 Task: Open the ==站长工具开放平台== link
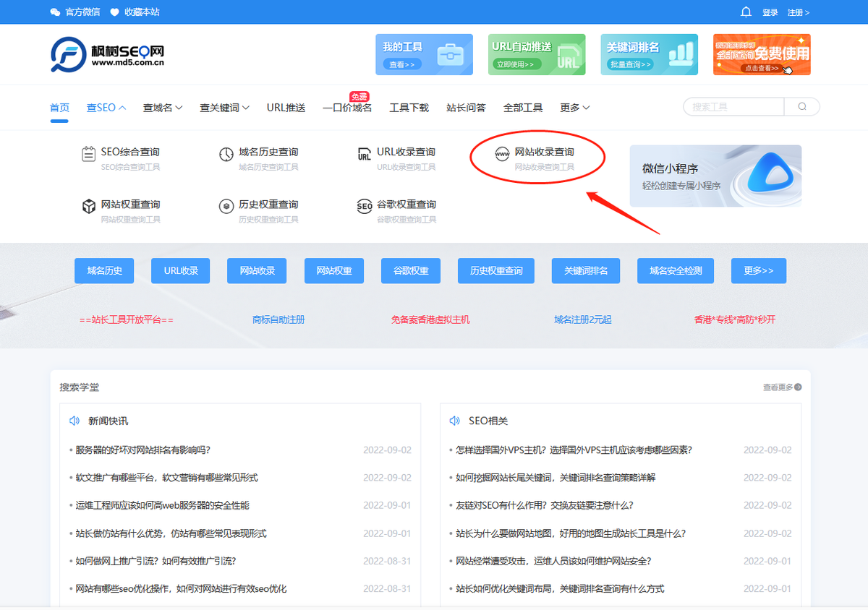(x=127, y=319)
